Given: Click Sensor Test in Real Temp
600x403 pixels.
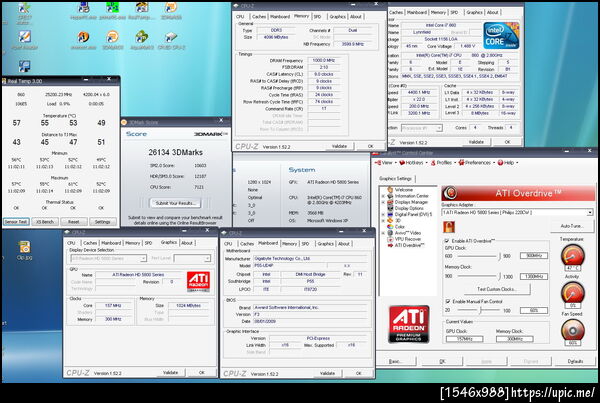Looking at the screenshot, I should (x=16, y=222).
